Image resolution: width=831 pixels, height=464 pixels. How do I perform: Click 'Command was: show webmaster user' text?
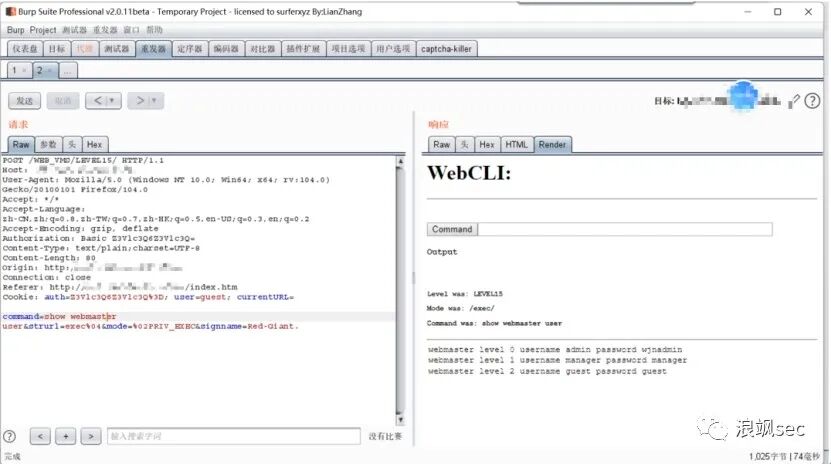494,323
